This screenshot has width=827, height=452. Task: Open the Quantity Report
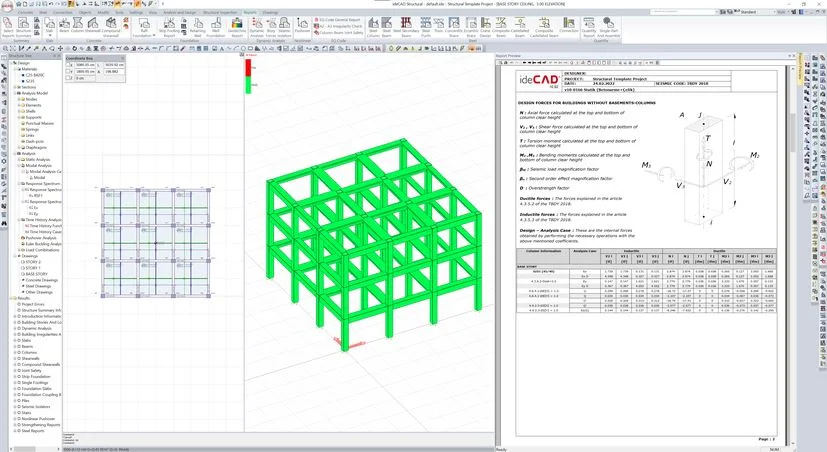[589, 28]
